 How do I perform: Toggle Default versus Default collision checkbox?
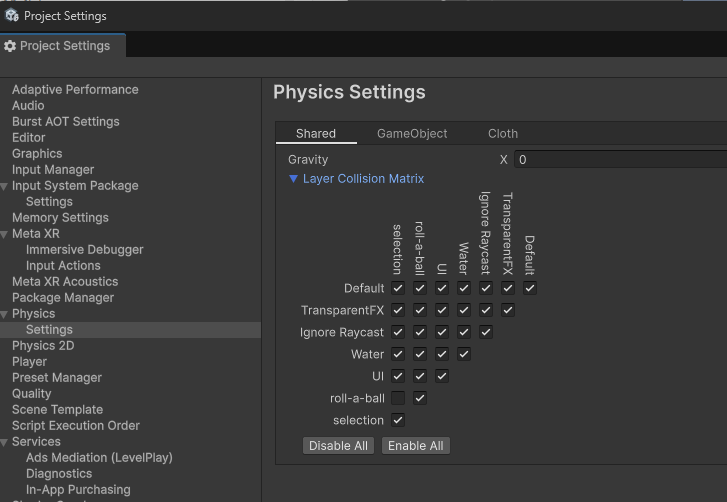pos(530,288)
